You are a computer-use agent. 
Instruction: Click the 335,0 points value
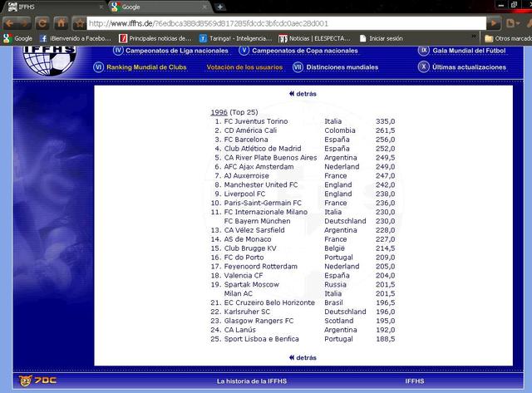[x=385, y=121]
